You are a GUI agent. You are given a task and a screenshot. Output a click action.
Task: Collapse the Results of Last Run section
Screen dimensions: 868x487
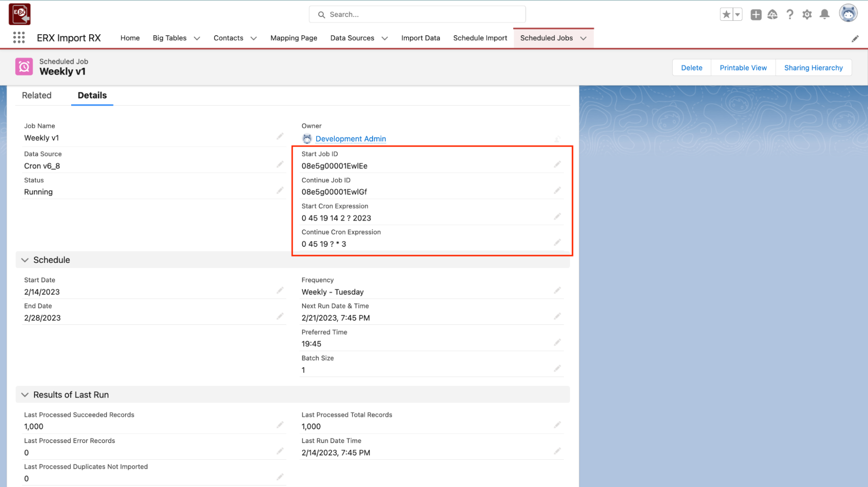[x=25, y=394]
